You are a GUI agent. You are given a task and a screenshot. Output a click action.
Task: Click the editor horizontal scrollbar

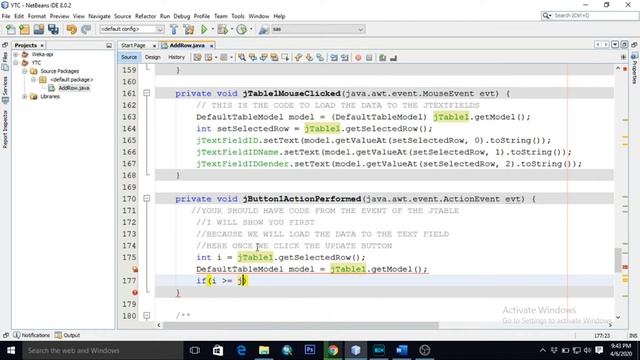(301, 325)
